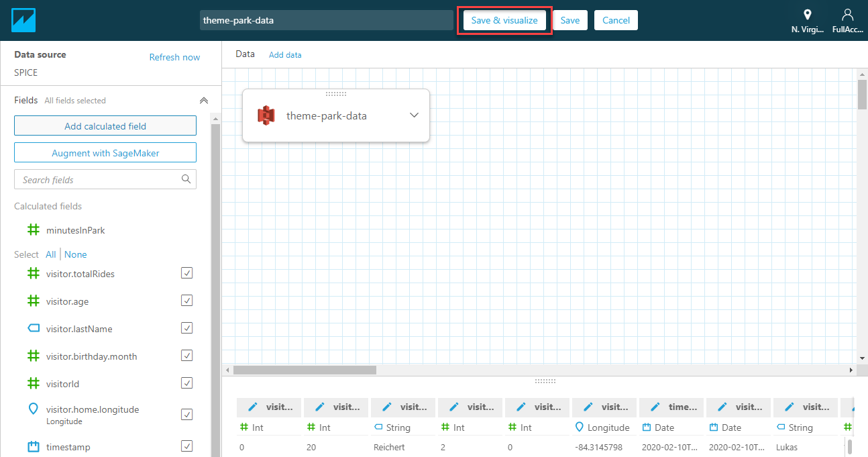
Task: Click the pencil icon above Reichert column
Action: click(387, 407)
